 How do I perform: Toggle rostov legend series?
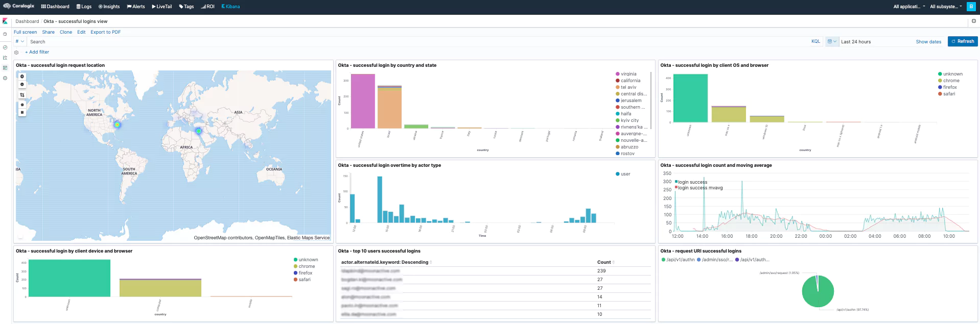625,154
